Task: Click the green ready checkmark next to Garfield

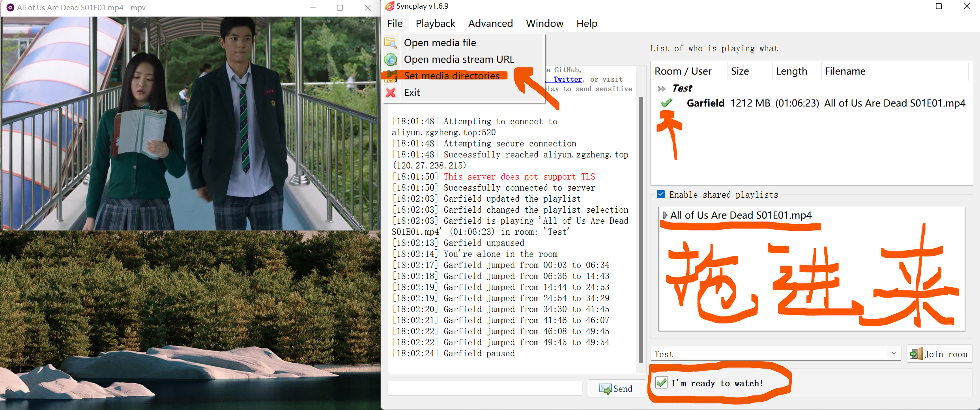Action: pyautogui.click(x=666, y=103)
